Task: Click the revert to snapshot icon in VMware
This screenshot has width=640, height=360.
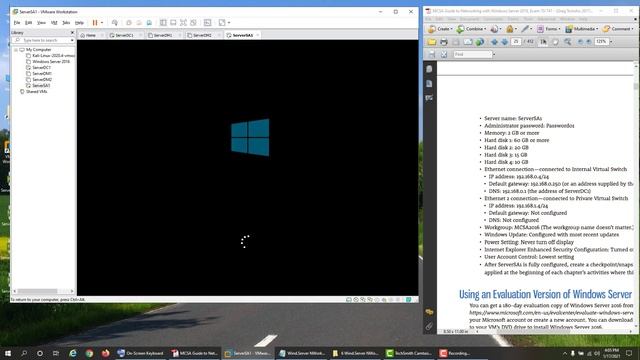Action: click(x=139, y=23)
